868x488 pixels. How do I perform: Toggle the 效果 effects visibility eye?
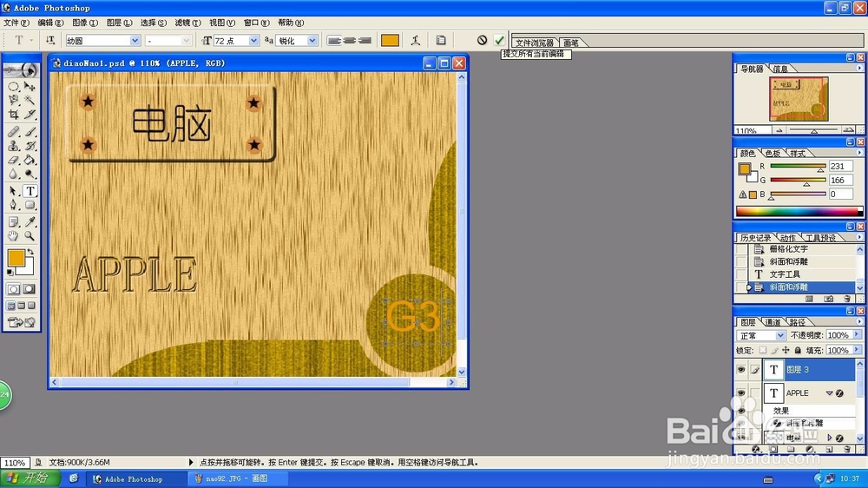741,411
